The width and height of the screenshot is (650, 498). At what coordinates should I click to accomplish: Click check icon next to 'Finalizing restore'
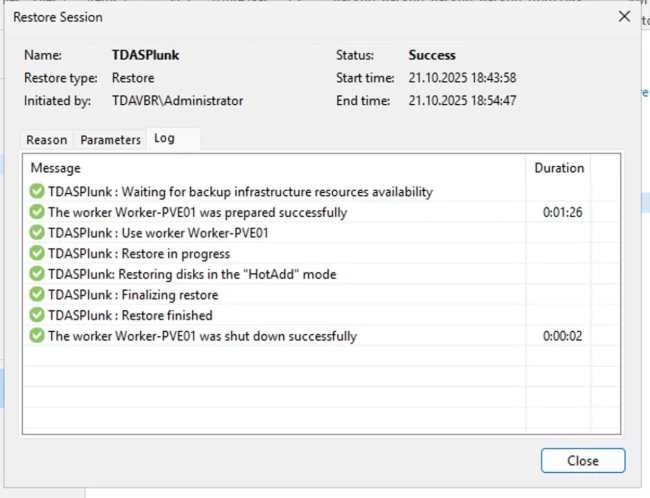pos(37,295)
